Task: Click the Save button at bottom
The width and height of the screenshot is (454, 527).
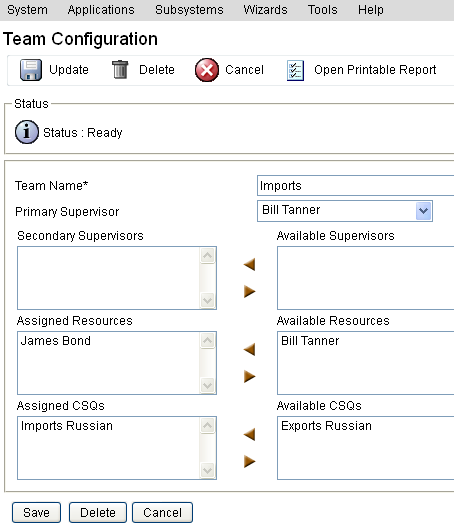Action: (36, 513)
